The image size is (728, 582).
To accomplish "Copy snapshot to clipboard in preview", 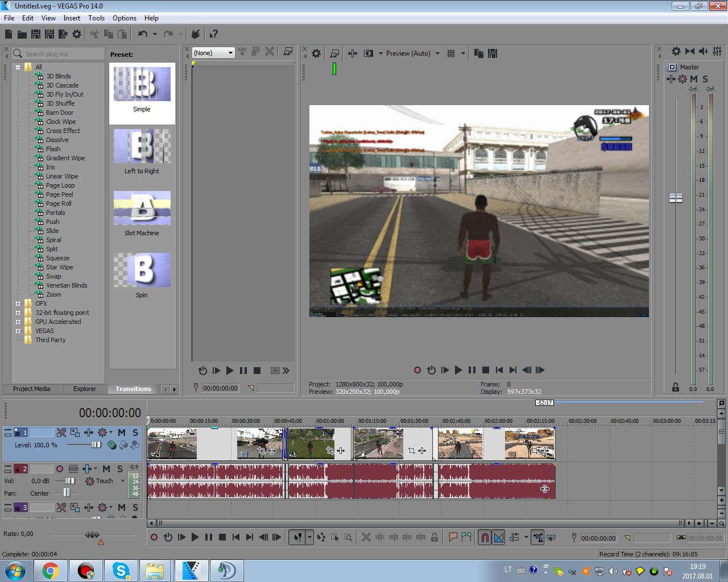I will coord(479,53).
